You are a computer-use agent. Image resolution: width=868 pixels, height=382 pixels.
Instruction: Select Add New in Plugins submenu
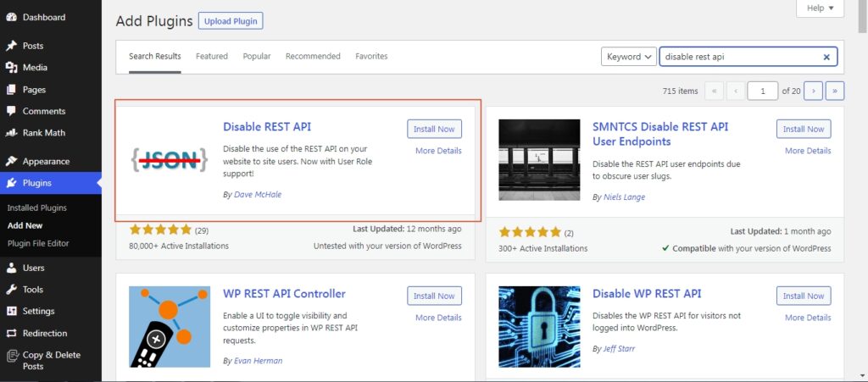(25, 225)
